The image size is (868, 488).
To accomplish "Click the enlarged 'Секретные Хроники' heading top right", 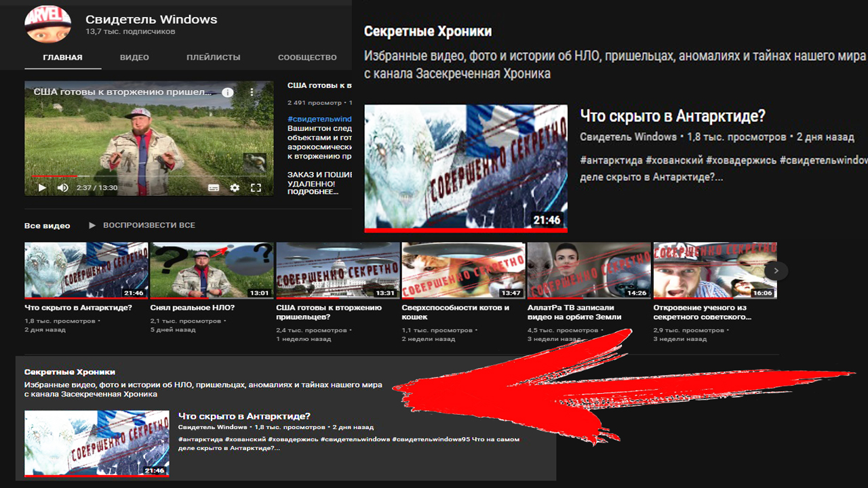I will pyautogui.click(x=428, y=31).
